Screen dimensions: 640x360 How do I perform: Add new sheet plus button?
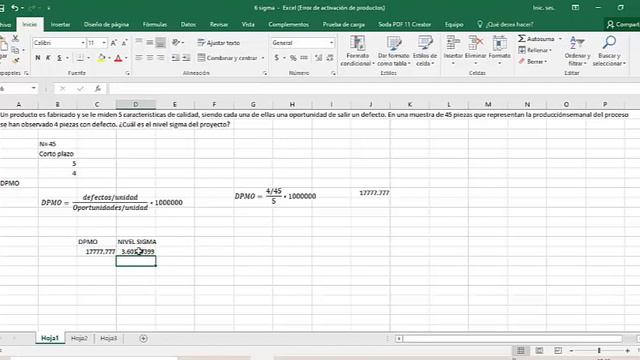[x=143, y=338]
